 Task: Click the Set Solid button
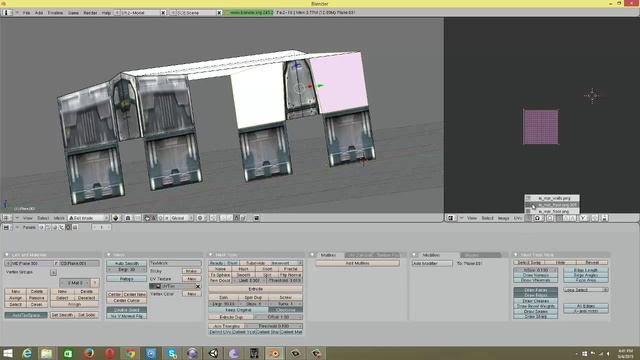coord(87,315)
